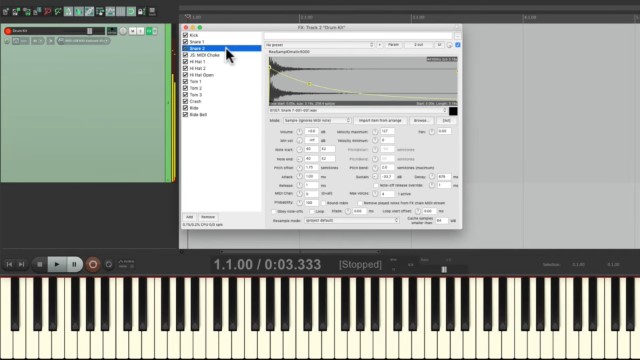Toggle ripple editing toolbar icon

pyautogui.click(x=100, y=11)
